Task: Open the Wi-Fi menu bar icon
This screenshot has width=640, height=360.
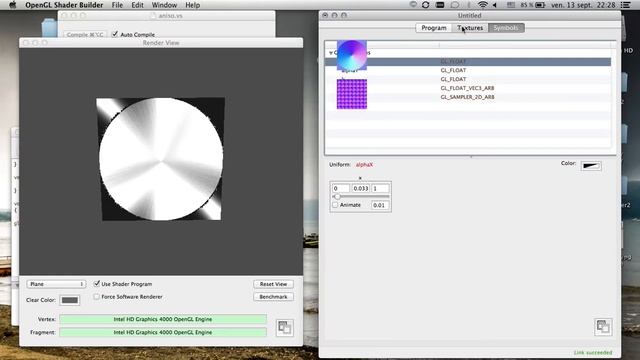Action: pos(483,5)
